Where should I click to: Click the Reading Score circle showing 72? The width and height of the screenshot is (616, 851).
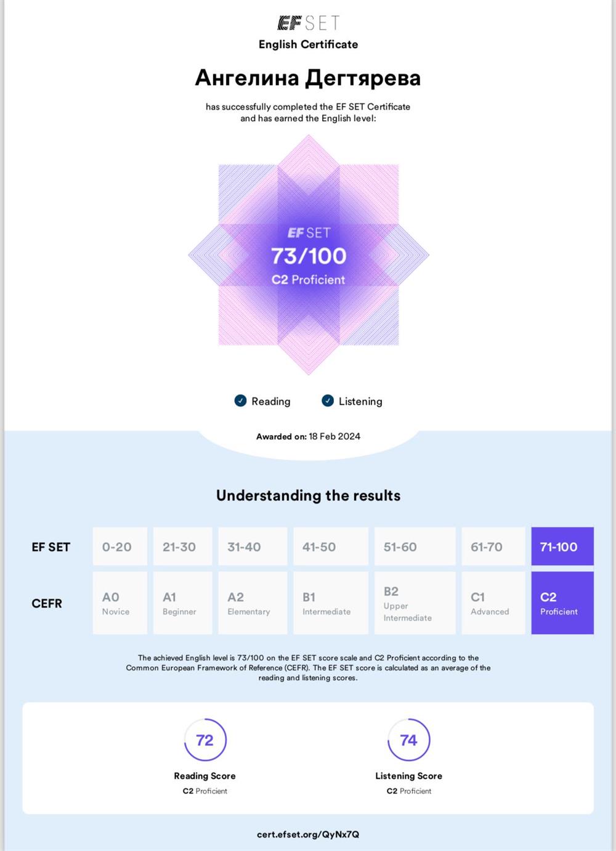(205, 739)
